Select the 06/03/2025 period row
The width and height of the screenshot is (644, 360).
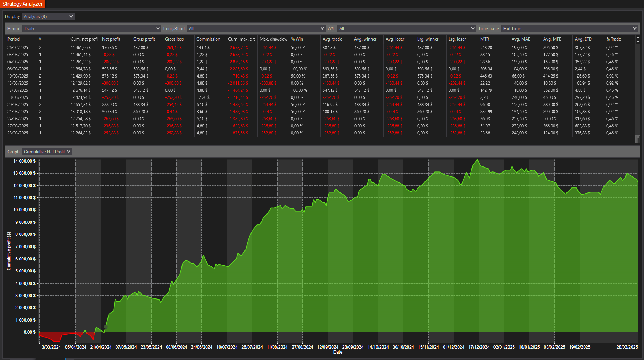point(320,69)
